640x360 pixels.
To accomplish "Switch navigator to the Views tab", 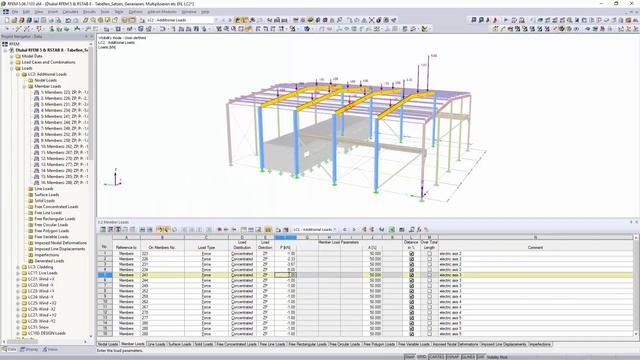I will pos(50,349).
